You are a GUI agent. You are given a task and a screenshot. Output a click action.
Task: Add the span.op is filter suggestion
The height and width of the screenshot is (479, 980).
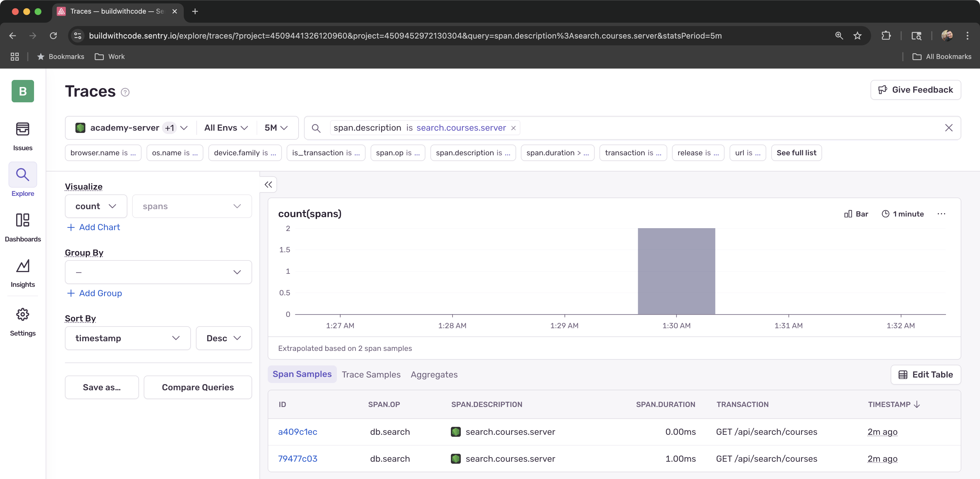coord(398,153)
